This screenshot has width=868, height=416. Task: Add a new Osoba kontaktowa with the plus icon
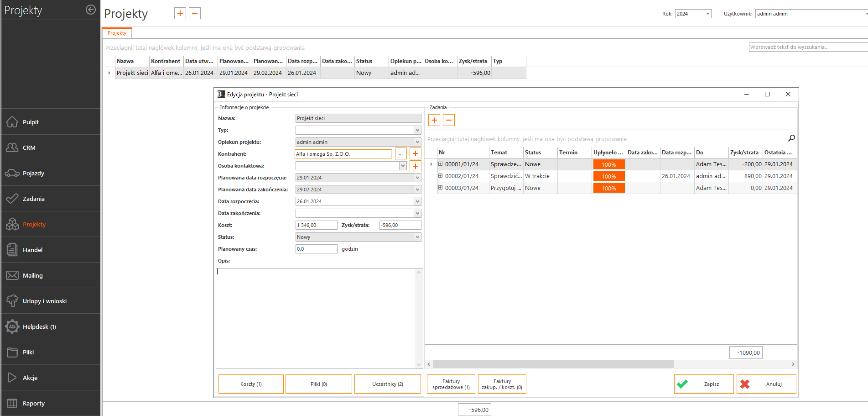(416, 166)
